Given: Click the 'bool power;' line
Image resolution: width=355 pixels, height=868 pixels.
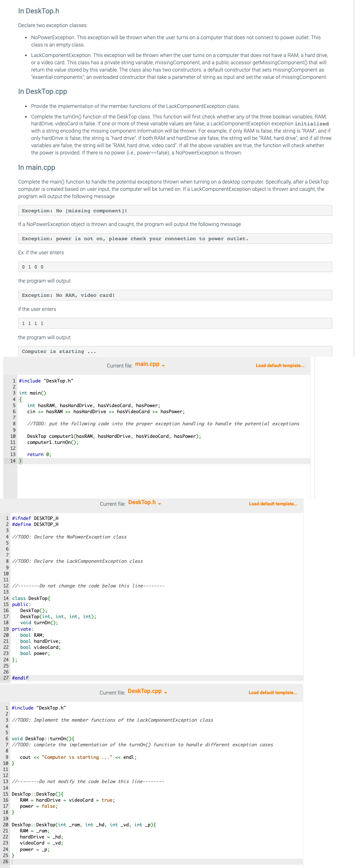Looking at the screenshot, I should [x=35, y=653].
